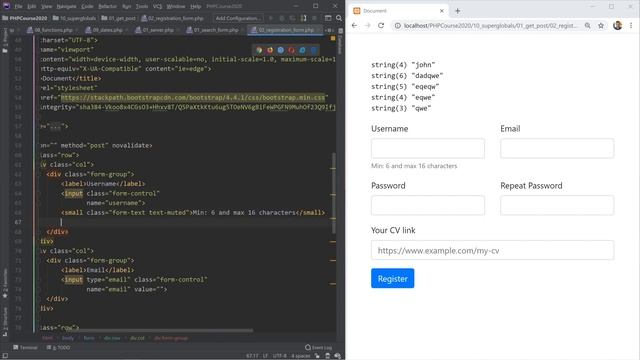The width and height of the screenshot is (640, 360).
Task: Open the Navigate menu
Action: [66, 6]
